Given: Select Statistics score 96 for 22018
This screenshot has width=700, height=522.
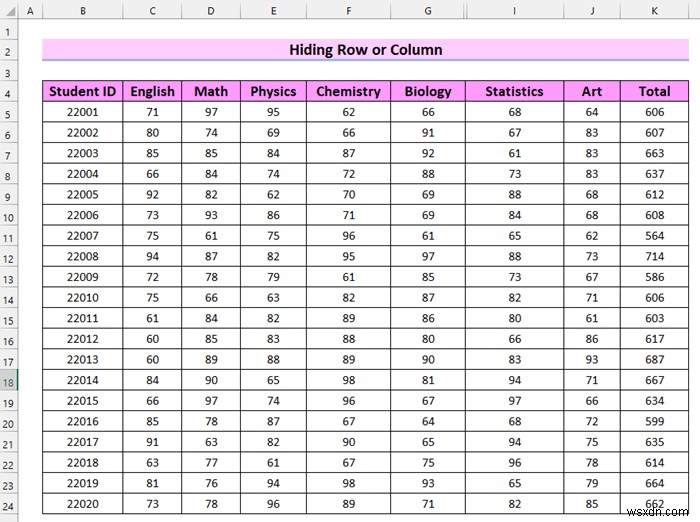Looking at the screenshot, I should [514, 463].
